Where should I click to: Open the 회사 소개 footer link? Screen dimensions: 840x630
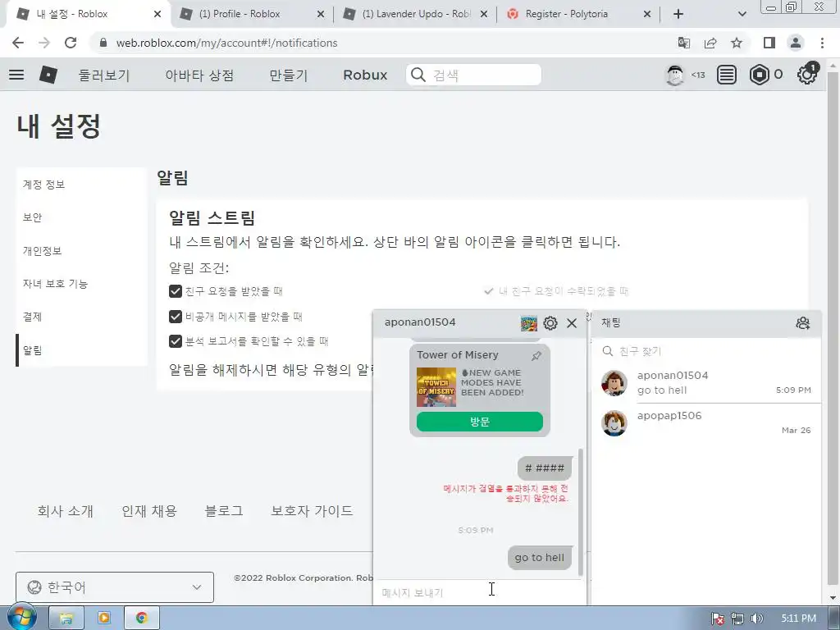tap(66, 511)
